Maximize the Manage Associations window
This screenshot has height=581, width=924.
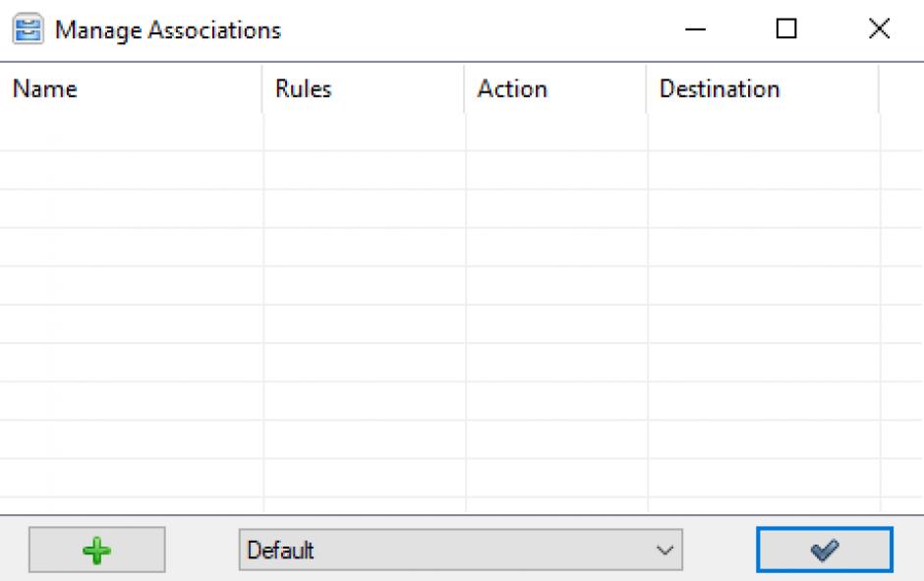point(786,30)
